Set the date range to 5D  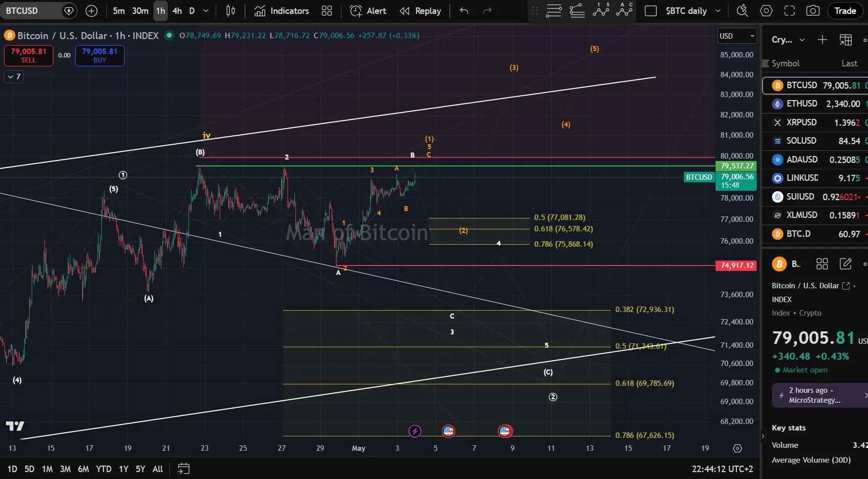tap(29, 469)
